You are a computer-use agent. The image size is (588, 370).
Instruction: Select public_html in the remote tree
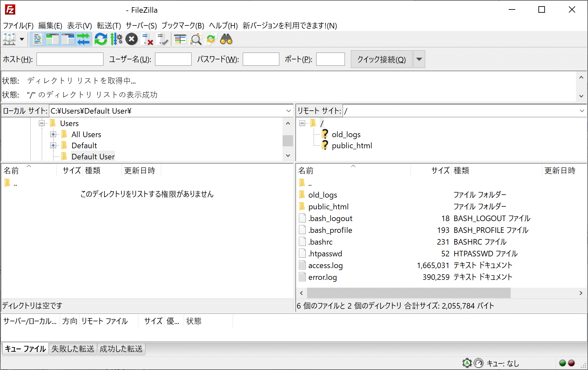click(x=352, y=146)
